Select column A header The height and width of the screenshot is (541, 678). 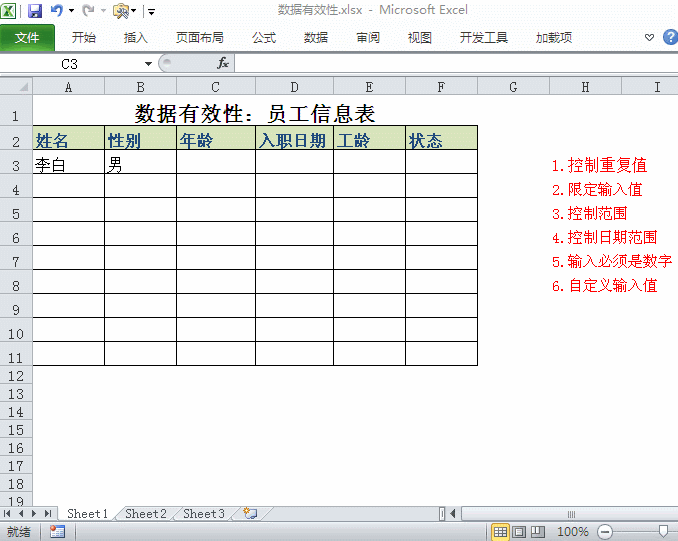click(68, 87)
